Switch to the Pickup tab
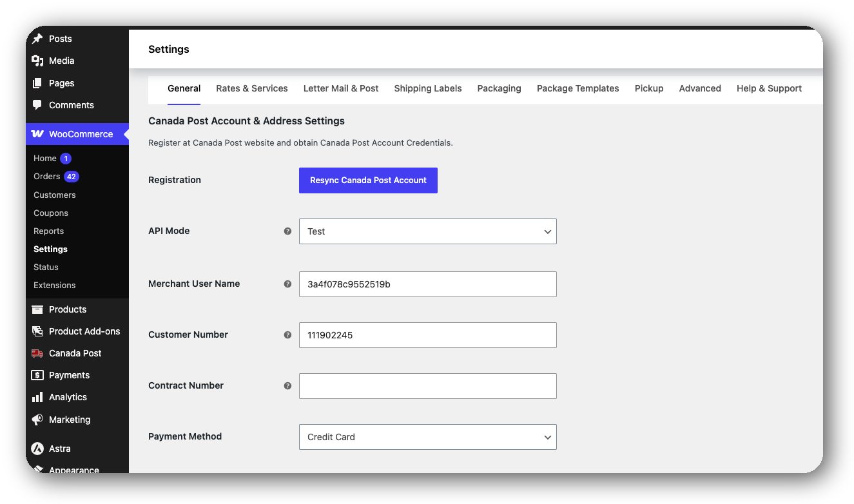854x504 pixels. (649, 88)
